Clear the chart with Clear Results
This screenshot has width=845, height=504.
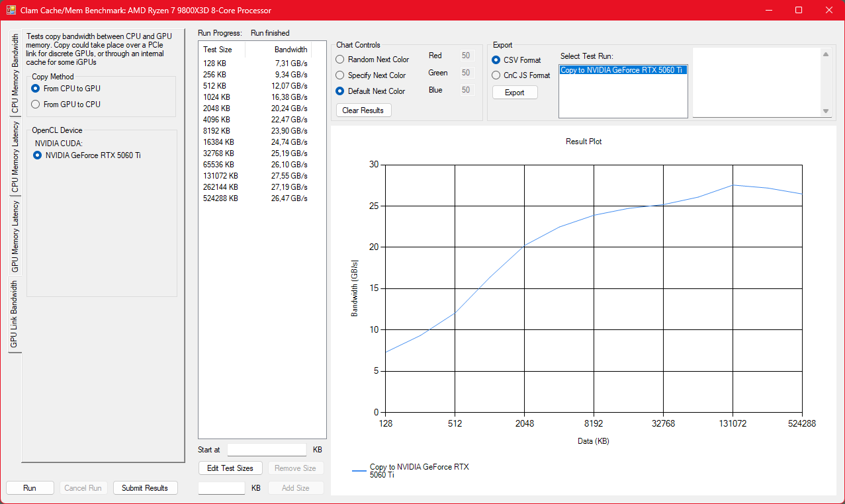(x=363, y=110)
